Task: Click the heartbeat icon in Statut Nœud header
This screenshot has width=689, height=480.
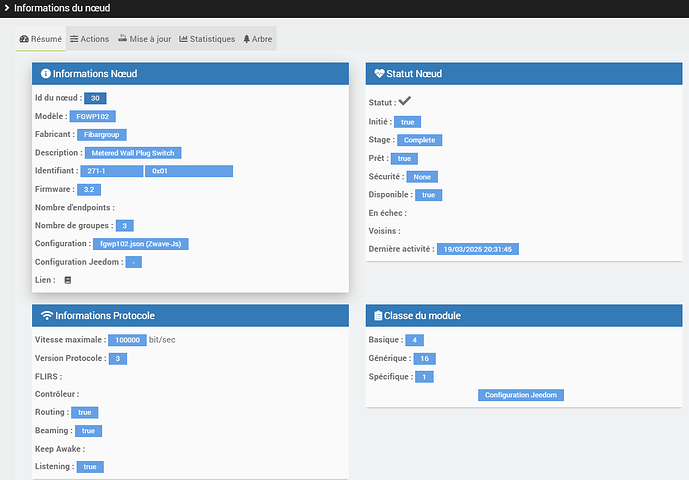Action: [379, 74]
